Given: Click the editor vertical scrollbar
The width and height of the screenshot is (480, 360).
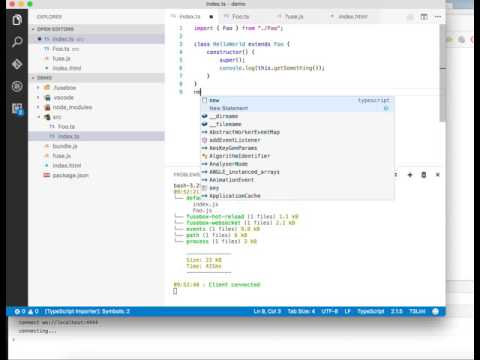Looking at the screenshot, I should pos(442,73).
